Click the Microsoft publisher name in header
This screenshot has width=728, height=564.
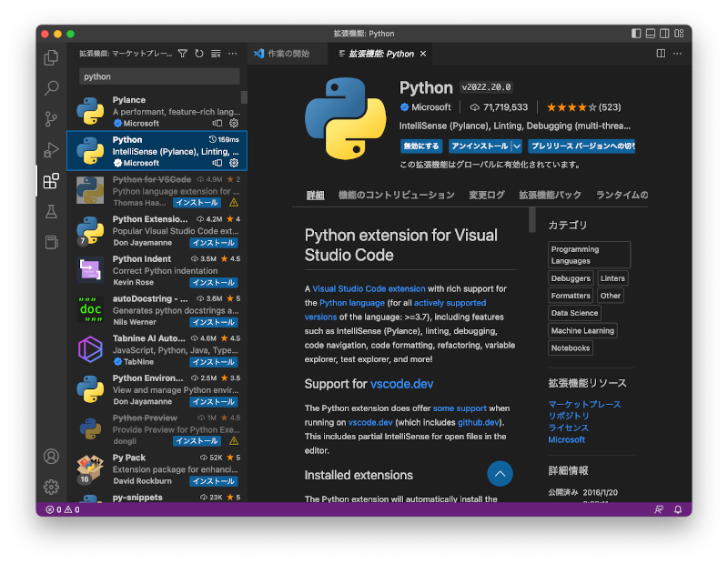coord(430,107)
